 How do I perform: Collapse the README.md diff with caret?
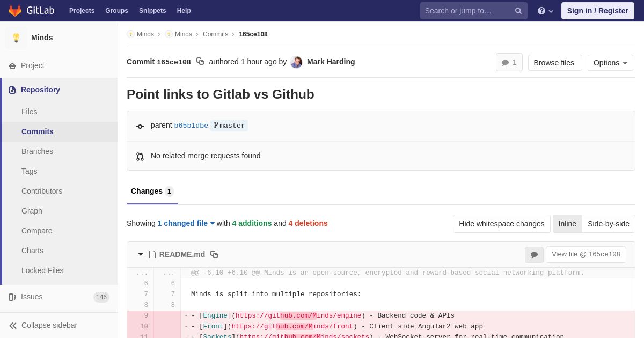141,254
